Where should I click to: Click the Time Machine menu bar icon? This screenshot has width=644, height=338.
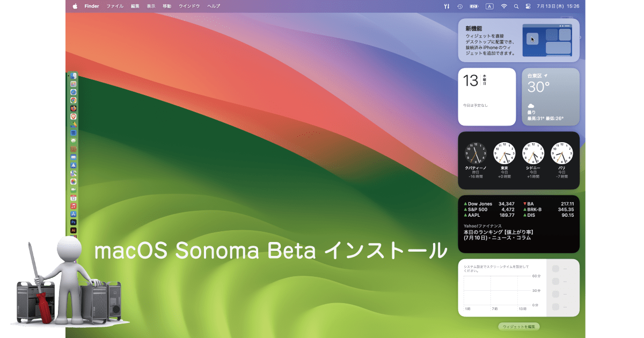point(460,6)
